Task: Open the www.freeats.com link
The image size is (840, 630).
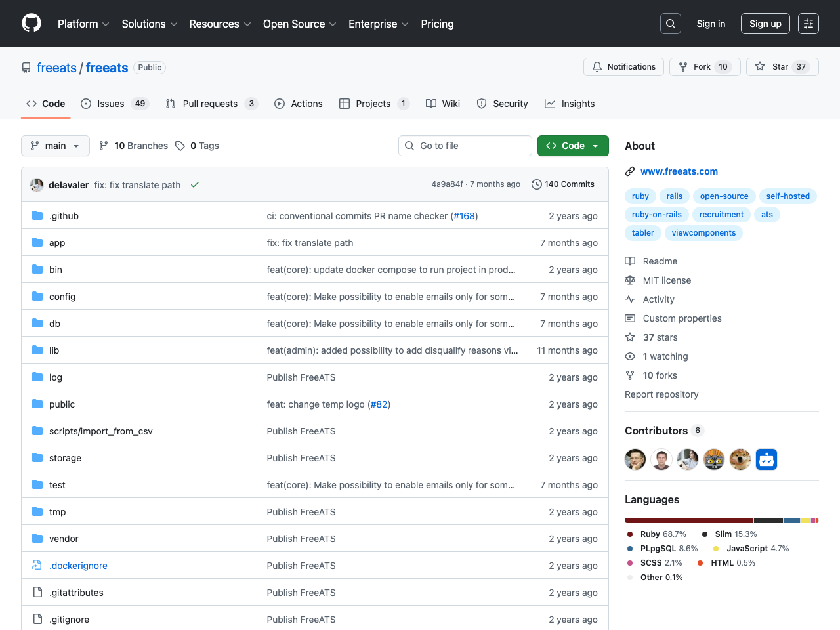Action: coord(679,171)
